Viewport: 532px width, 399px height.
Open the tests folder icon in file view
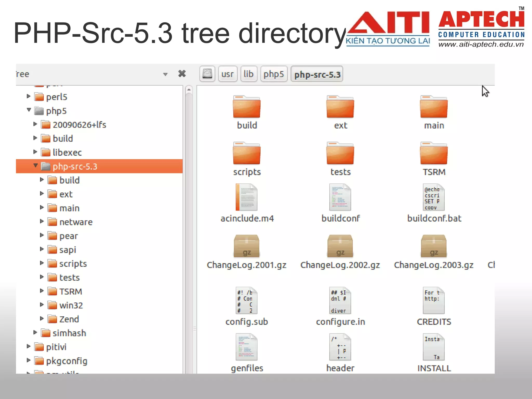point(340,153)
